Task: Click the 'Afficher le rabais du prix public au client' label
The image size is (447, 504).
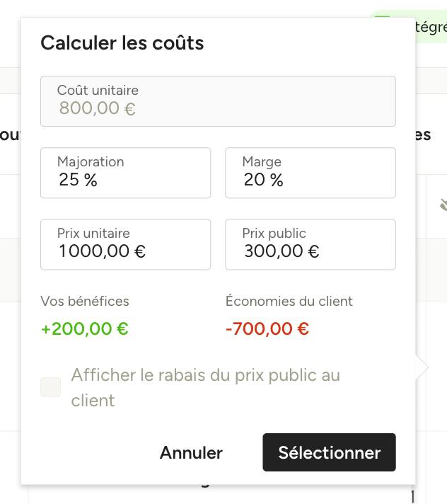Action: tap(206, 388)
